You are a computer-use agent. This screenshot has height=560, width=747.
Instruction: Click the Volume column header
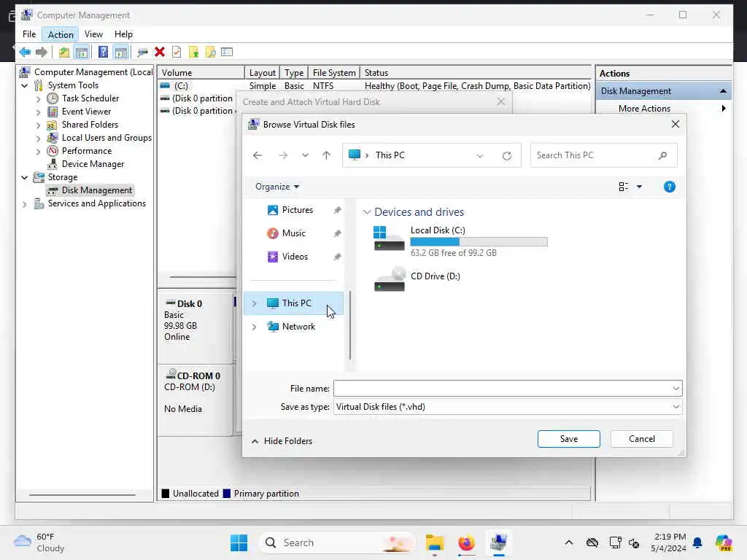(201, 73)
